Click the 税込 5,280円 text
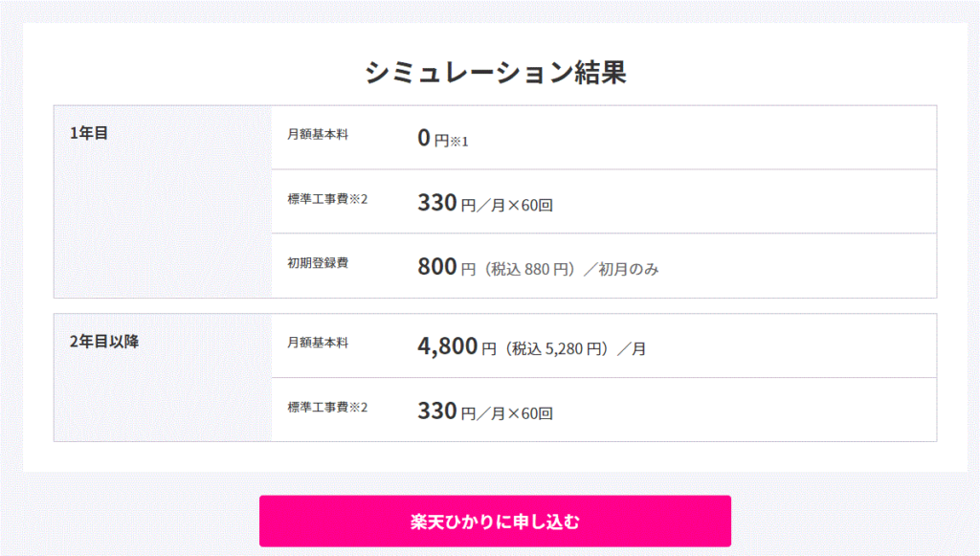This screenshot has height=556, width=980. [x=558, y=348]
